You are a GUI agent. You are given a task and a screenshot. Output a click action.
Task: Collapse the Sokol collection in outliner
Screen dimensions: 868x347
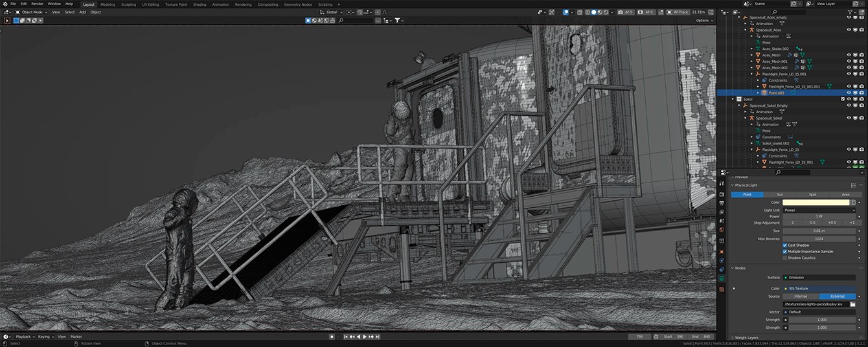[x=733, y=99]
